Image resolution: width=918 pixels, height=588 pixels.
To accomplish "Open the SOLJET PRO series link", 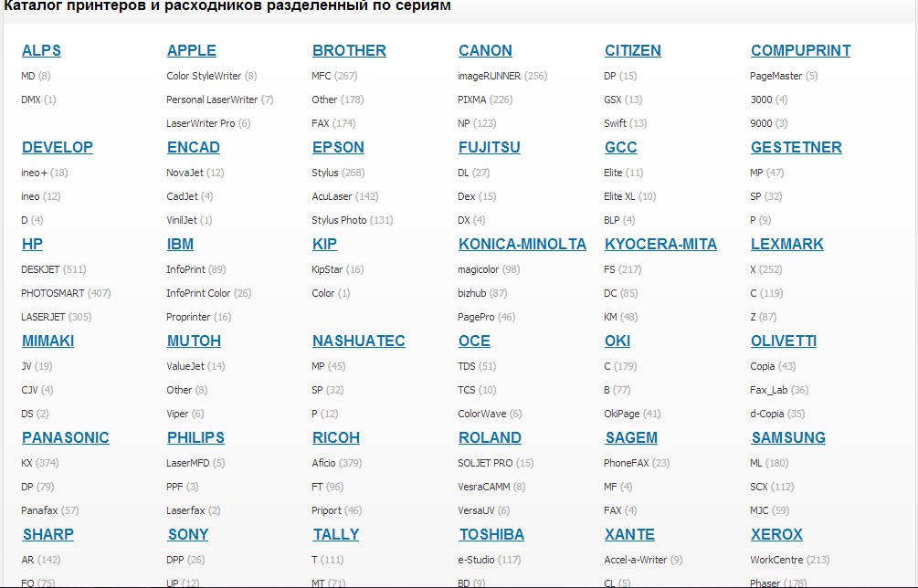I will pos(485,464).
